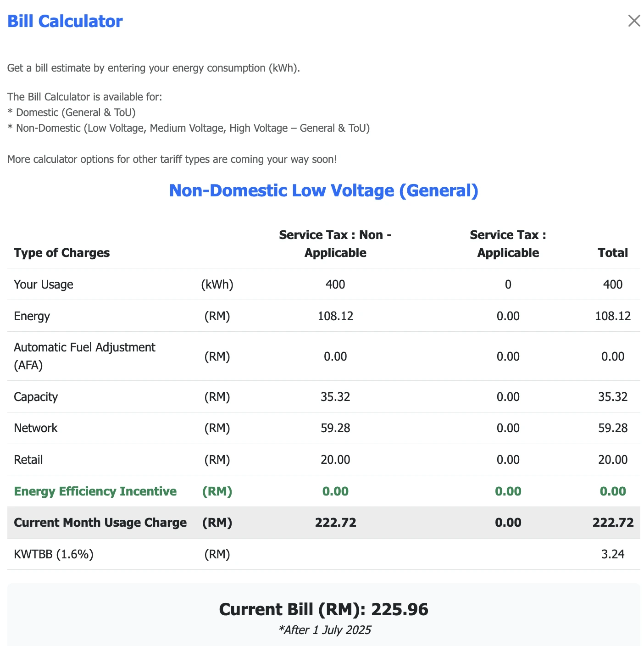The width and height of the screenshot is (644, 646).
Task: Click the Non-Domestic voltage availability line
Action: [x=189, y=128]
